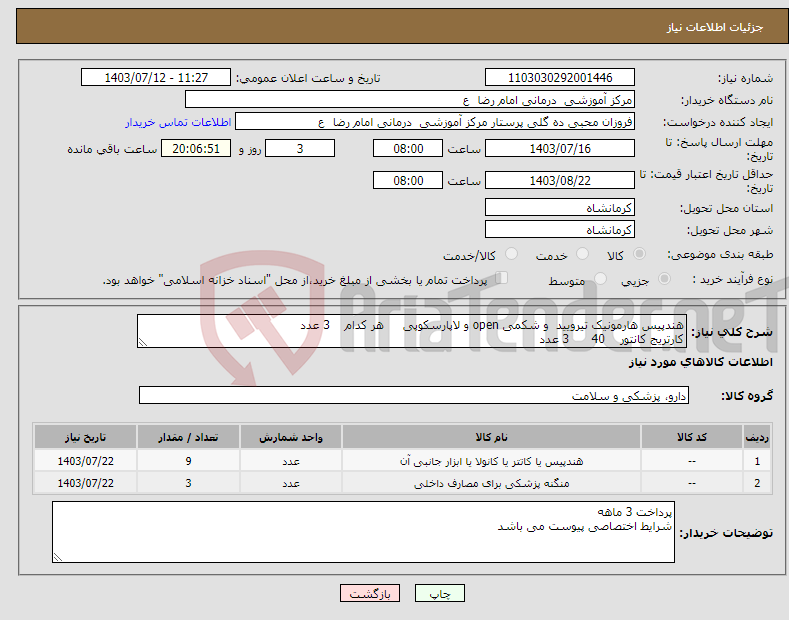Click the buyer organization name field
Screen dimensions: 789x620
tap(410, 100)
